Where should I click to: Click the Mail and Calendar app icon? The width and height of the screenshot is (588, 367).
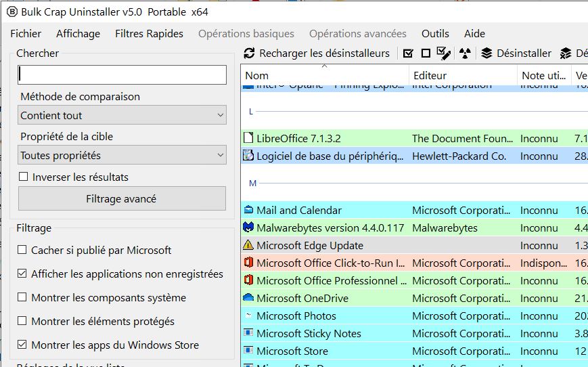(x=248, y=210)
